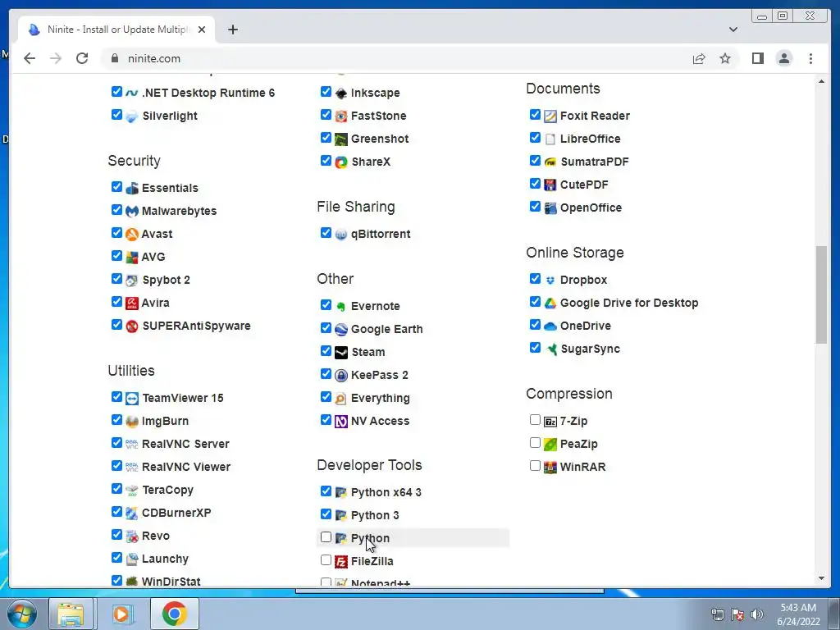Deselect the LibreOffice checkbox
Screen dimensions: 840x630
click(x=535, y=137)
